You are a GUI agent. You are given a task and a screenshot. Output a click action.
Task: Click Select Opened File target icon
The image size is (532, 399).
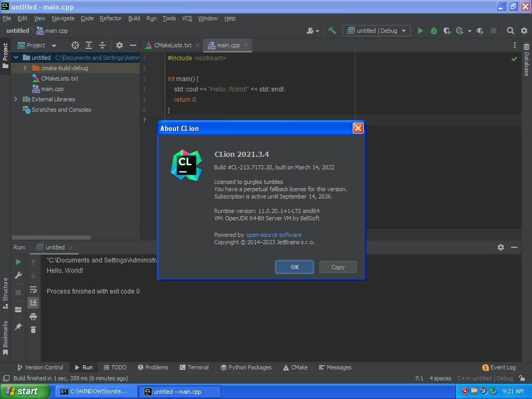pos(75,45)
